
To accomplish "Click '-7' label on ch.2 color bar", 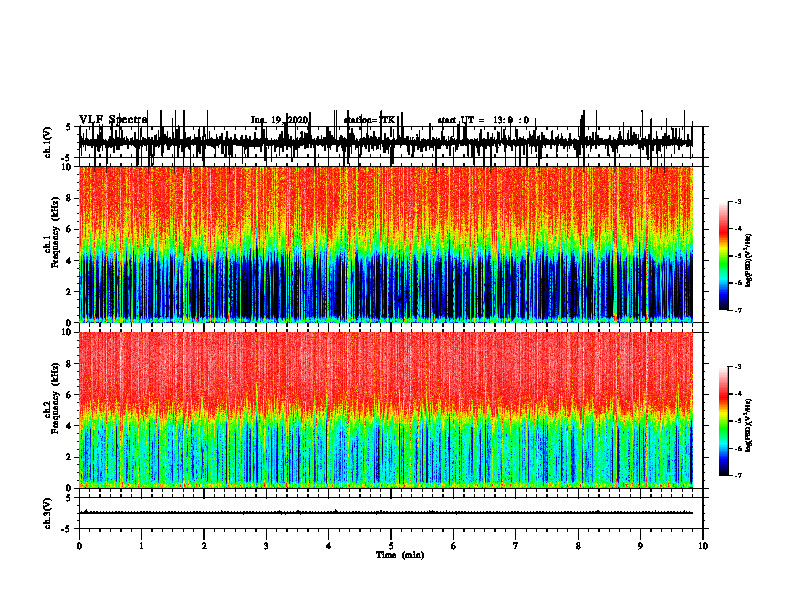I will pos(738,475).
